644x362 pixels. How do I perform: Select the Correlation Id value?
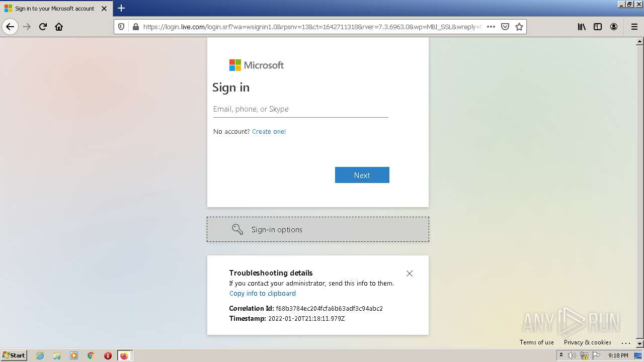[x=330, y=309]
